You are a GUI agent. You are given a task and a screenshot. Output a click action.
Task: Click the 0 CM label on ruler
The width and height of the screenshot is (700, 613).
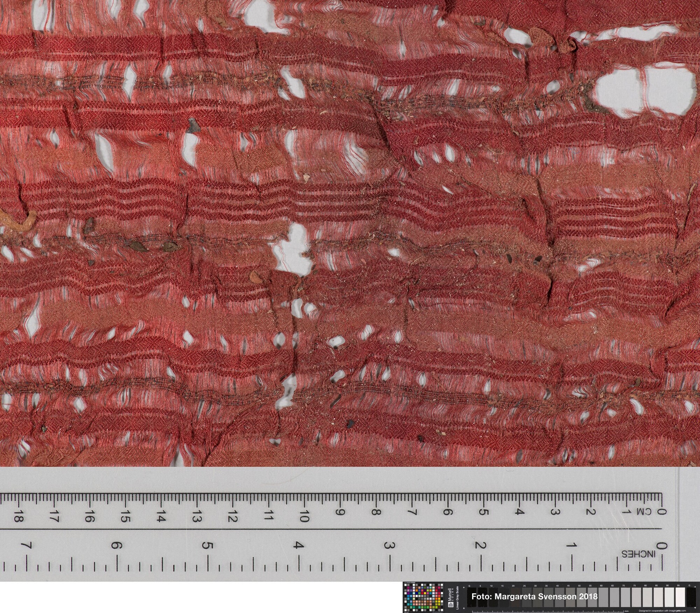(650, 512)
